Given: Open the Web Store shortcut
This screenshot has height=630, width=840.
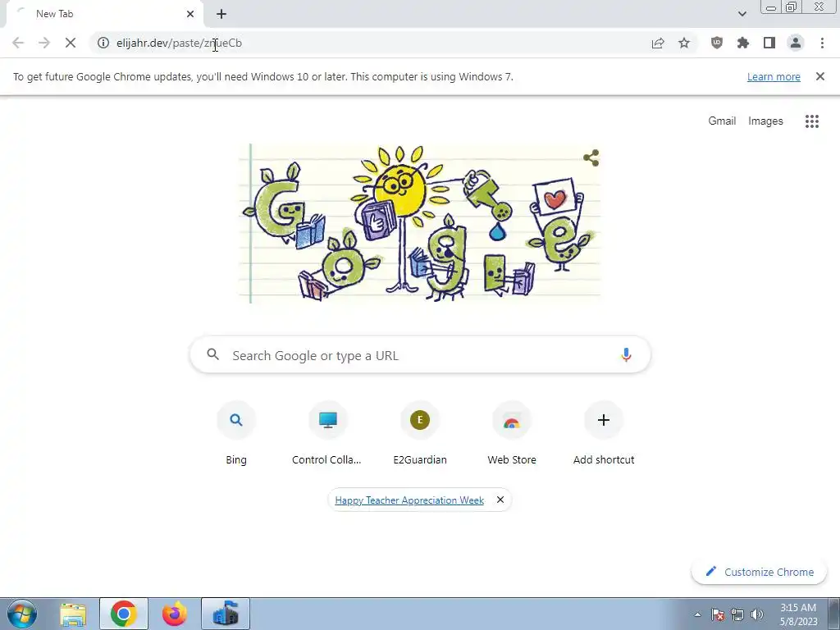Looking at the screenshot, I should click(x=512, y=433).
